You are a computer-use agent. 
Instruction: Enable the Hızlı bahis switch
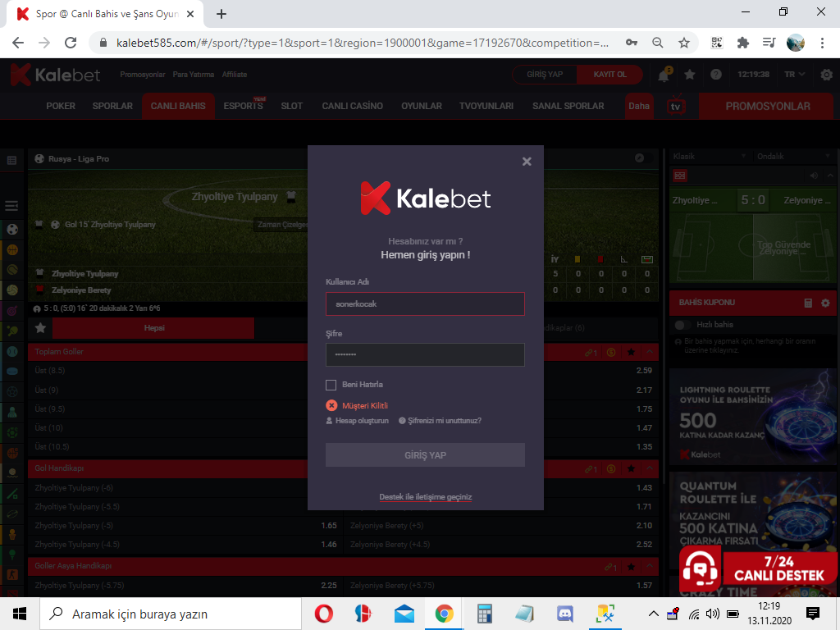pyautogui.click(x=682, y=325)
